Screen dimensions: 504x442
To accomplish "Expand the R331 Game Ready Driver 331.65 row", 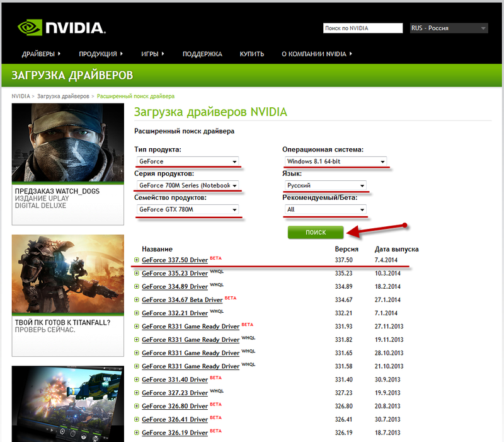I will pyautogui.click(x=137, y=353).
